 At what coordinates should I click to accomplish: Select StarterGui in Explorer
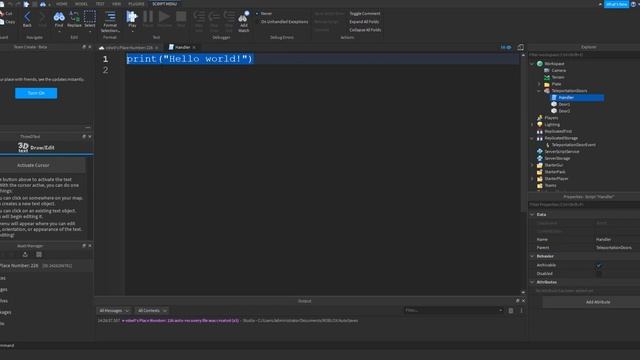pos(553,165)
